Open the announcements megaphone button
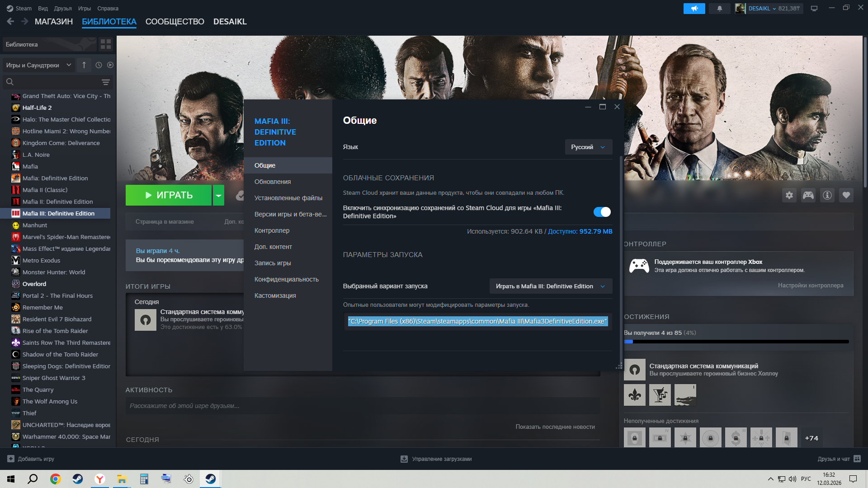 click(x=694, y=9)
